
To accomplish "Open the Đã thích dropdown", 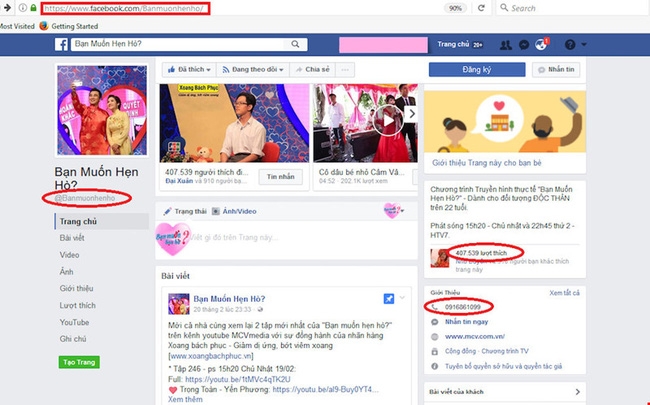I will click(x=189, y=70).
